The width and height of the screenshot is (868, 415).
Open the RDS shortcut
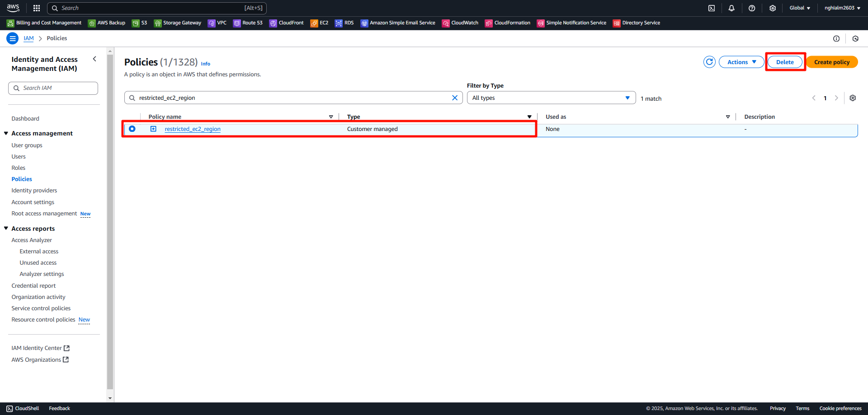[344, 23]
